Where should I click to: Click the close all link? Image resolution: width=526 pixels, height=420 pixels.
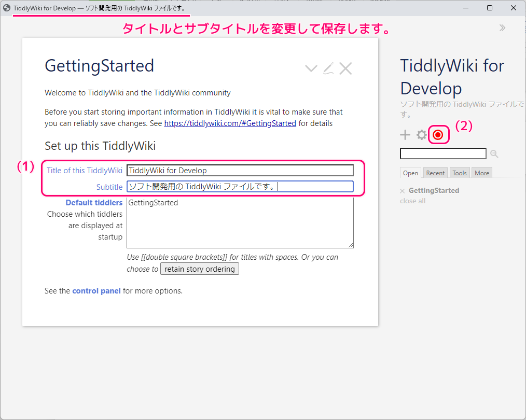pyautogui.click(x=412, y=201)
